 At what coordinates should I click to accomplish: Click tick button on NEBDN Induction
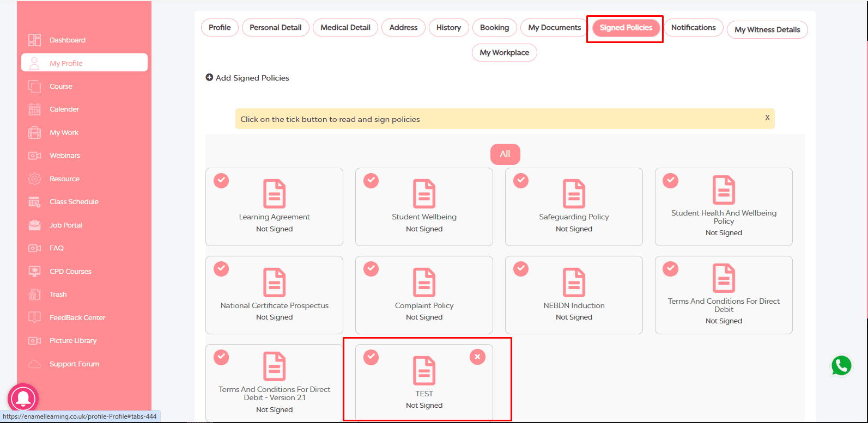click(521, 268)
